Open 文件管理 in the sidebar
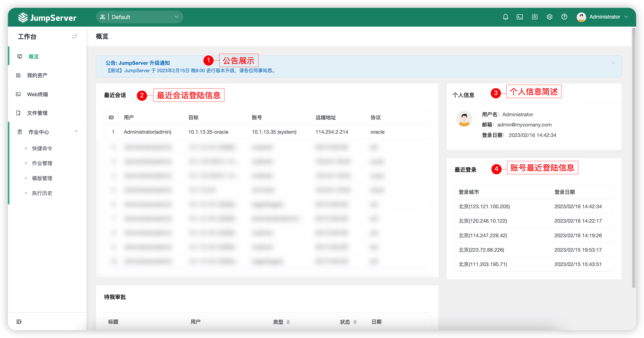The image size is (644, 338). coord(37,113)
